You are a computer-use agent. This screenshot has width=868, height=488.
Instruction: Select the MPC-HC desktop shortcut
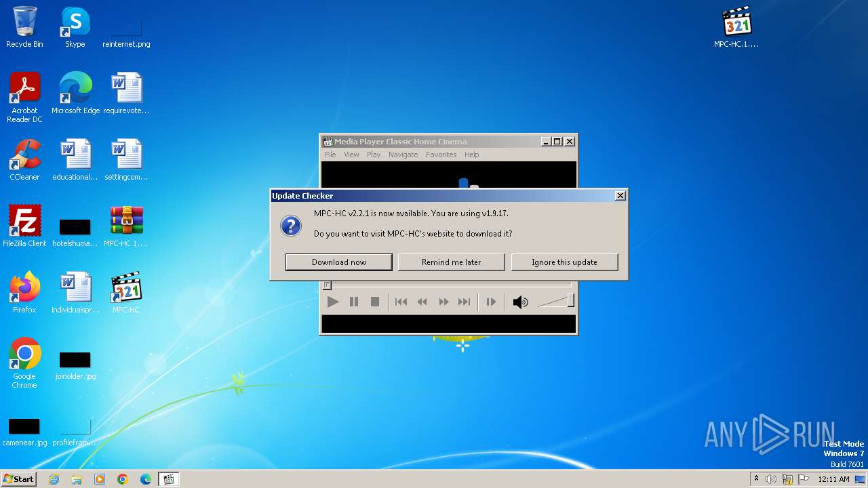point(126,293)
